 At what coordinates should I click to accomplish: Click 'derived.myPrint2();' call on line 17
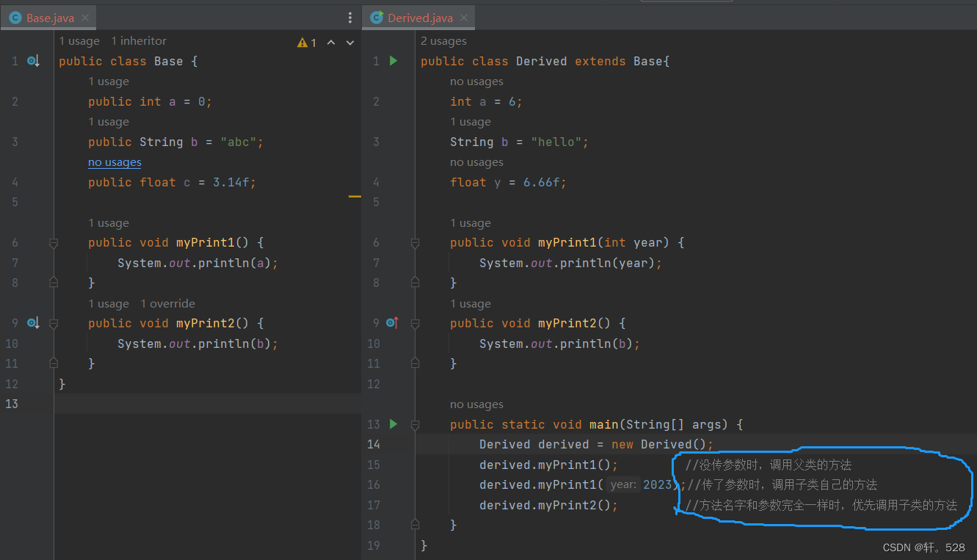point(549,505)
